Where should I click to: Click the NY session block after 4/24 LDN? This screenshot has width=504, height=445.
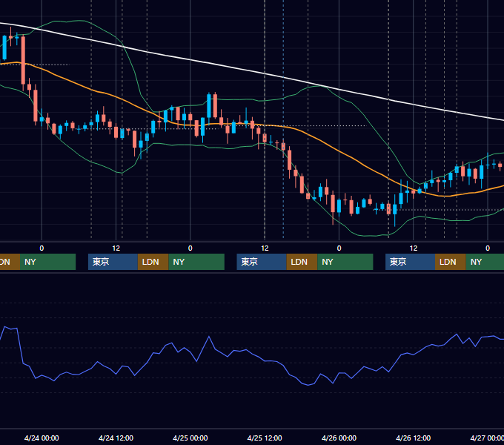pyautogui.click(x=196, y=262)
